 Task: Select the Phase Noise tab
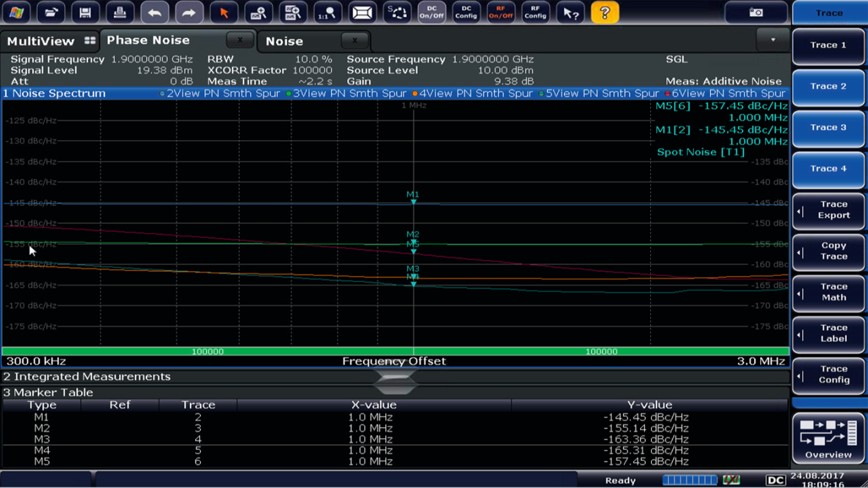[148, 40]
